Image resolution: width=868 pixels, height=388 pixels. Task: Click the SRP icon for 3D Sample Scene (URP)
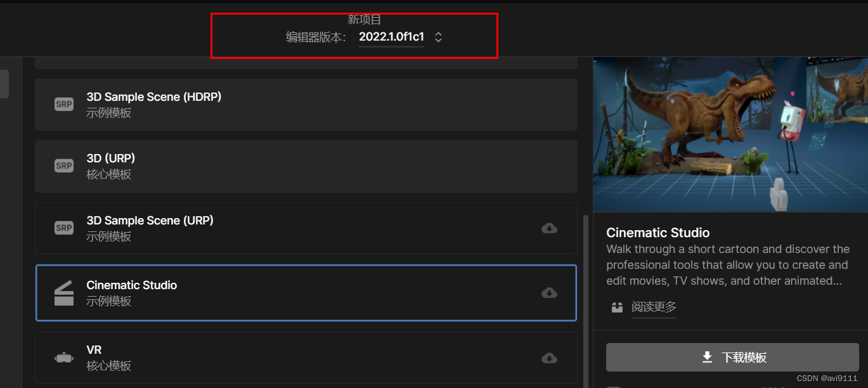coord(64,228)
